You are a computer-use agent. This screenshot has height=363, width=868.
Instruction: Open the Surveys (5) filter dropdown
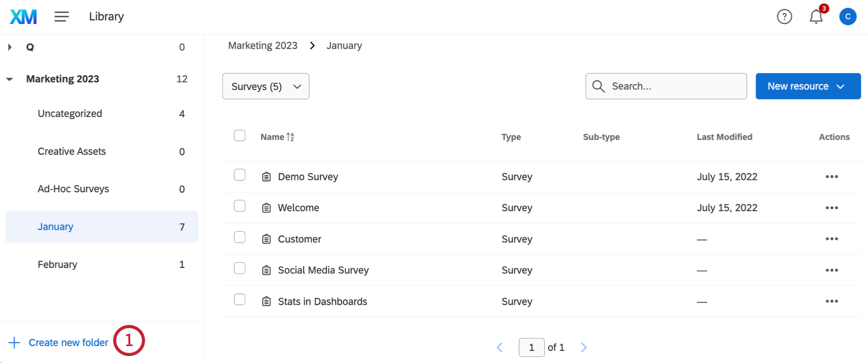[x=266, y=86]
